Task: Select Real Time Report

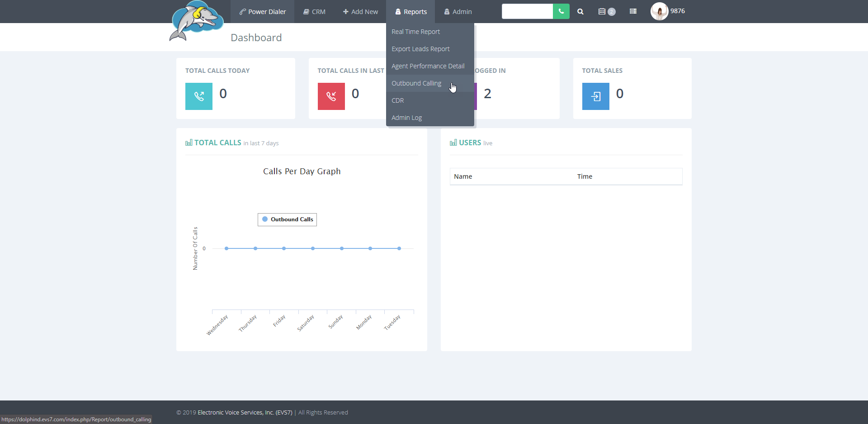Action: (430, 32)
